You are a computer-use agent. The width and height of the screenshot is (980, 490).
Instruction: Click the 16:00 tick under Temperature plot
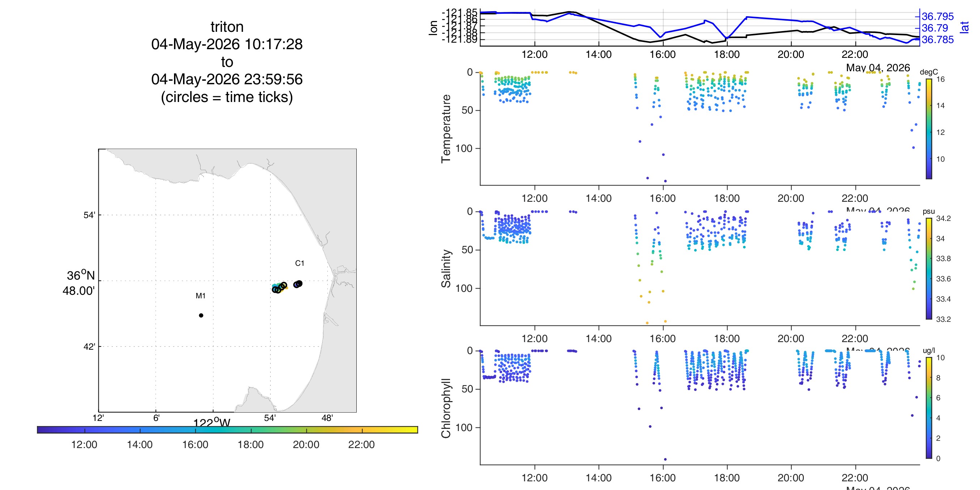[x=663, y=198]
